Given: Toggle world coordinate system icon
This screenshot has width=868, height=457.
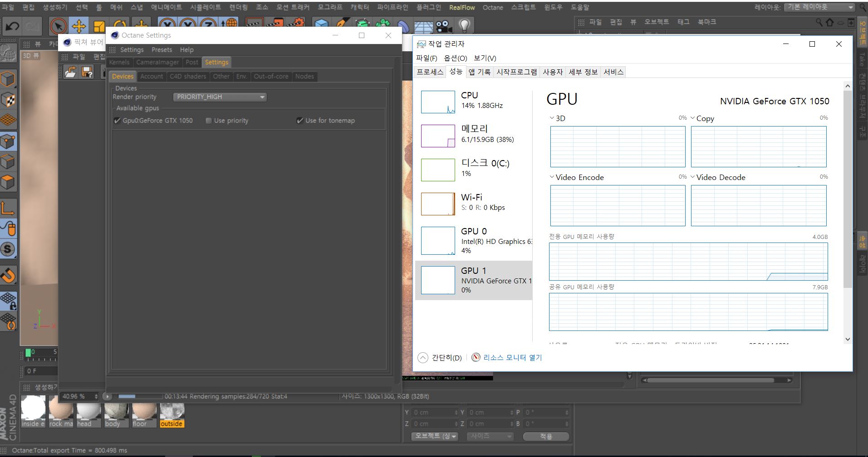Looking at the screenshot, I should coord(229,24).
